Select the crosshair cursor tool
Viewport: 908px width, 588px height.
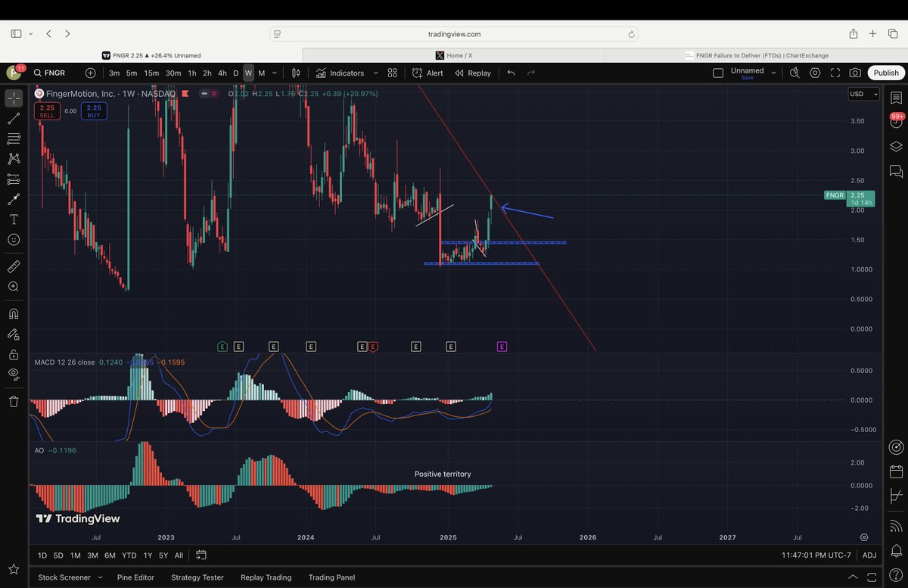[14, 98]
